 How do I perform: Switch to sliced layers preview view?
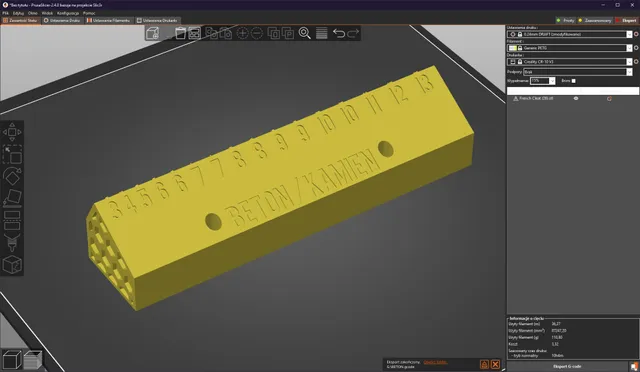coord(33,359)
